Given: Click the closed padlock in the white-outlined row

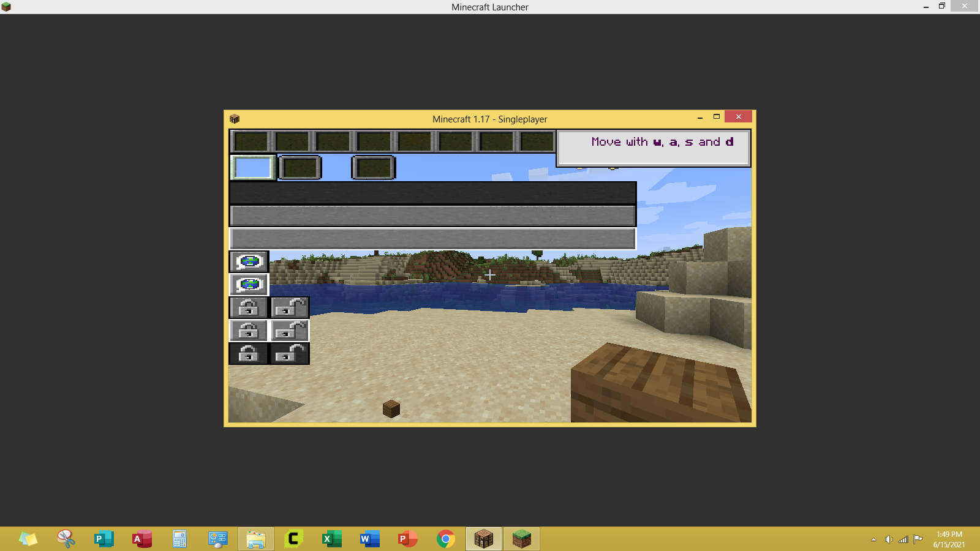Looking at the screenshot, I should (x=248, y=331).
